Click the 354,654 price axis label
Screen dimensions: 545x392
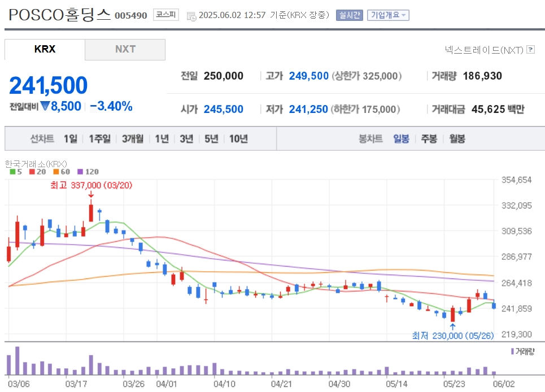click(x=517, y=180)
